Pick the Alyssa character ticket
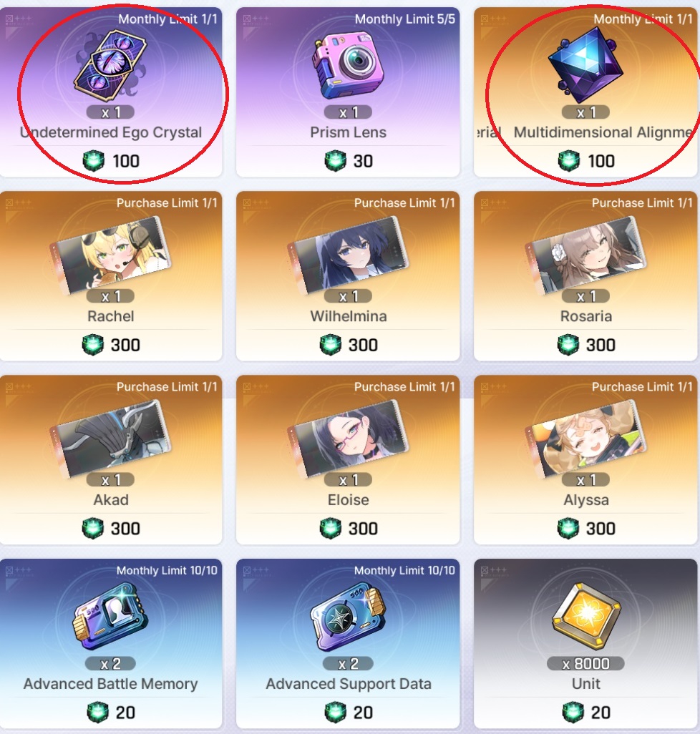The width and height of the screenshot is (700, 734). (x=585, y=439)
